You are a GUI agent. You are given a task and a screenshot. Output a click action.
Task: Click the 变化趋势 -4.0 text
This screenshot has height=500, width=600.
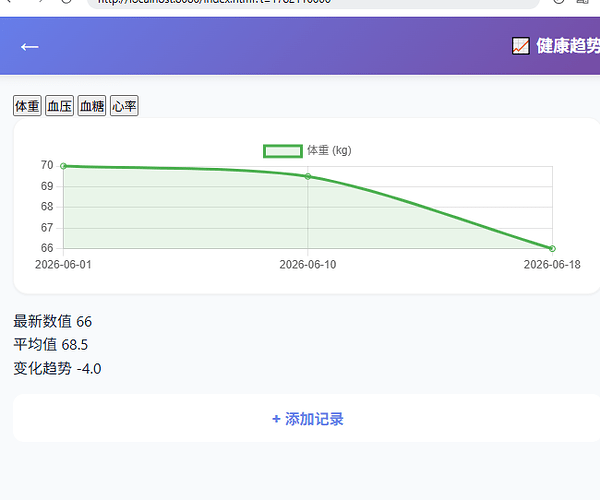57,369
